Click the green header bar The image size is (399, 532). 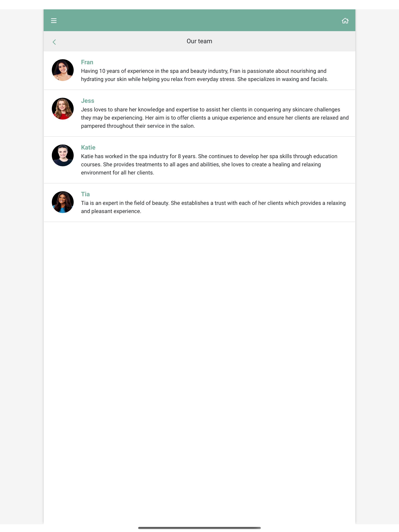click(x=199, y=20)
